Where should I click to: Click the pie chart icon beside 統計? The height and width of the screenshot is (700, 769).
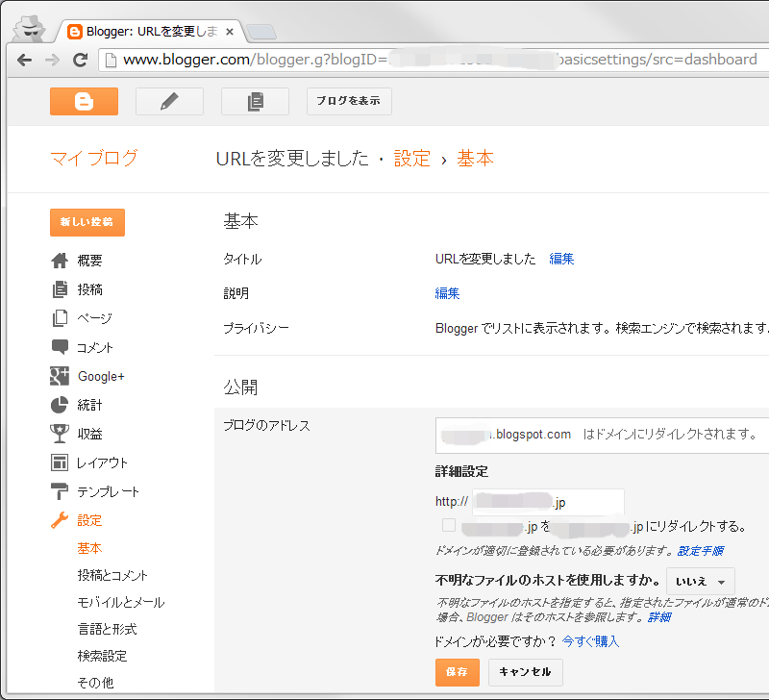pos(60,405)
